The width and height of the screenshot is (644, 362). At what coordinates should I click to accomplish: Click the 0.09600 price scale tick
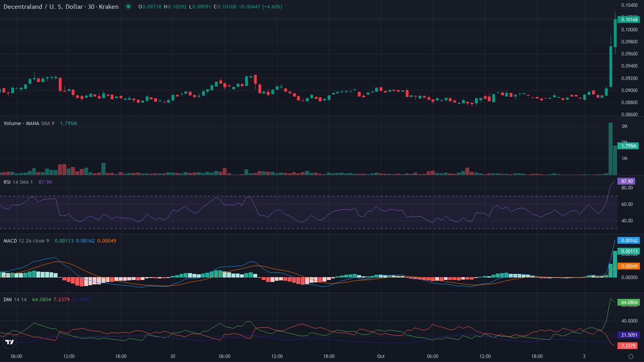[629, 54]
